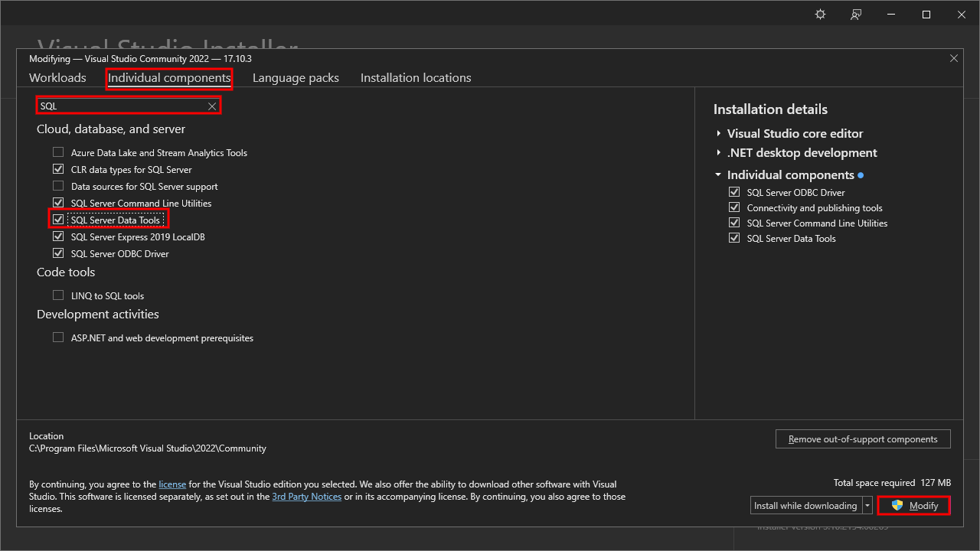
Task: Open the license link
Action: click(172, 484)
